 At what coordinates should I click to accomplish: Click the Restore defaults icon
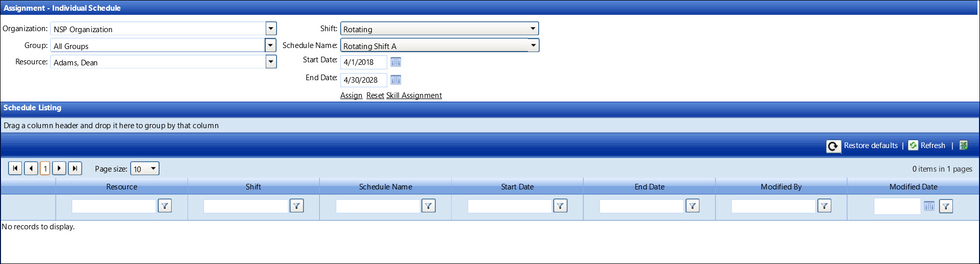[x=833, y=146]
